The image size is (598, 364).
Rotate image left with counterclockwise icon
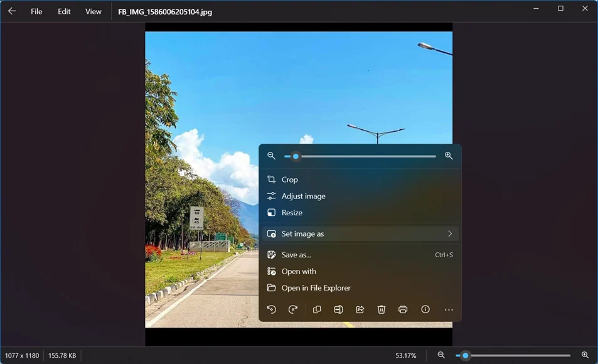pos(272,309)
